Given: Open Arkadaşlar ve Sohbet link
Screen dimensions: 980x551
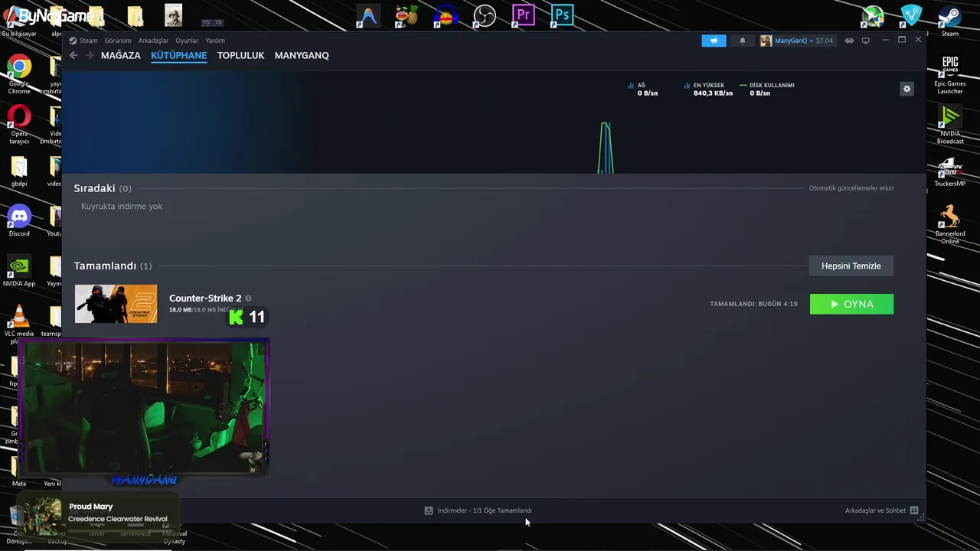Looking at the screenshot, I should 875,510.
